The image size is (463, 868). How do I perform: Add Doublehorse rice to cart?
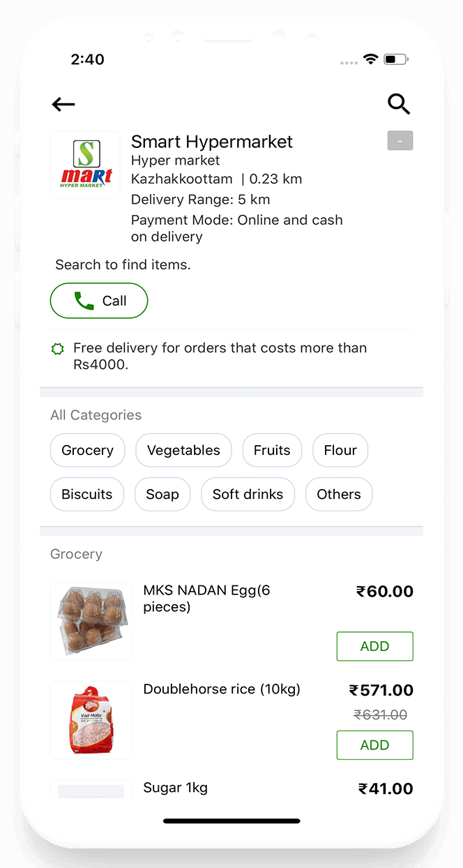point(374,745)
